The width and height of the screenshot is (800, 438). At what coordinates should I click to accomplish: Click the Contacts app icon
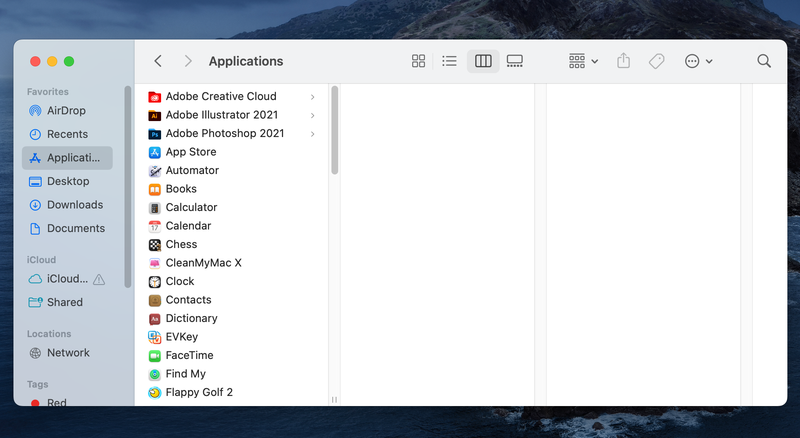tap(155, 300)
